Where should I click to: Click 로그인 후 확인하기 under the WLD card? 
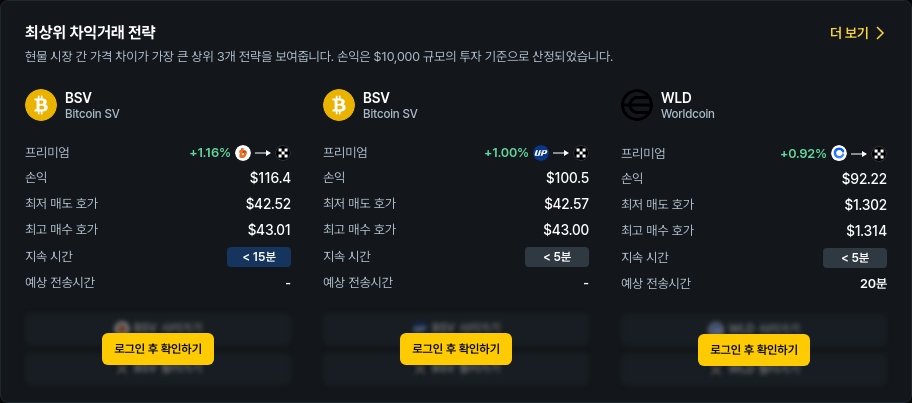point(754,349)
